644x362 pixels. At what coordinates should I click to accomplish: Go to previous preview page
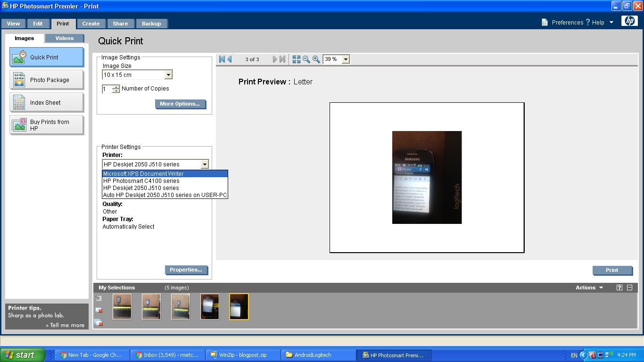230,59
